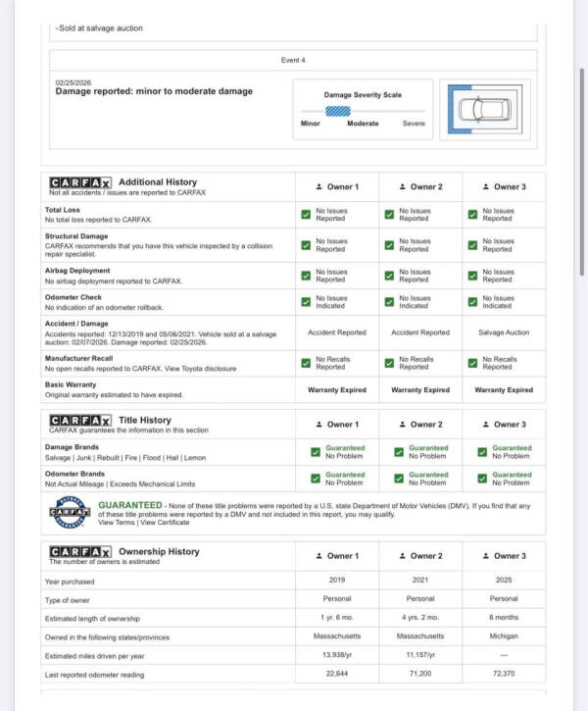Click the CARFAX logo beside Title History

(79, 421)
